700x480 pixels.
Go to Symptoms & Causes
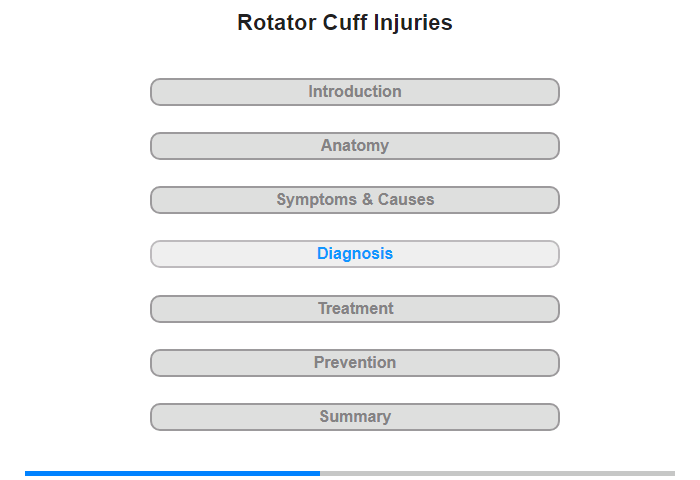point(355,200)
